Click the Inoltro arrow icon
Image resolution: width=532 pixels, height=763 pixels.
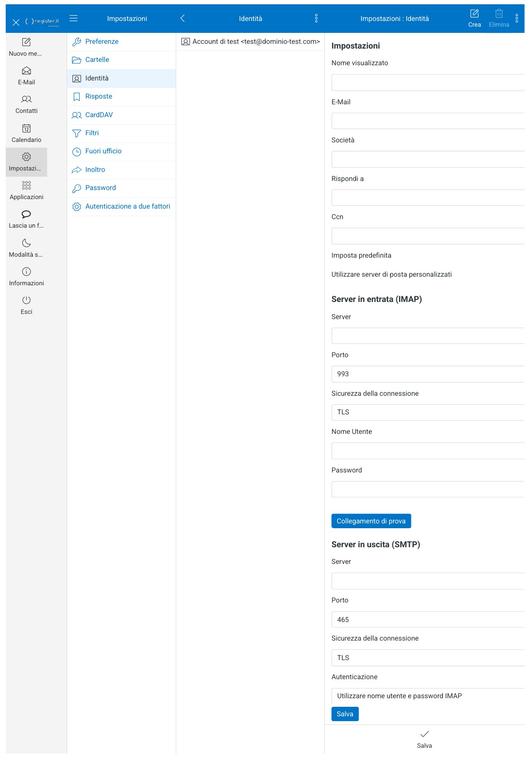point(77,170)
